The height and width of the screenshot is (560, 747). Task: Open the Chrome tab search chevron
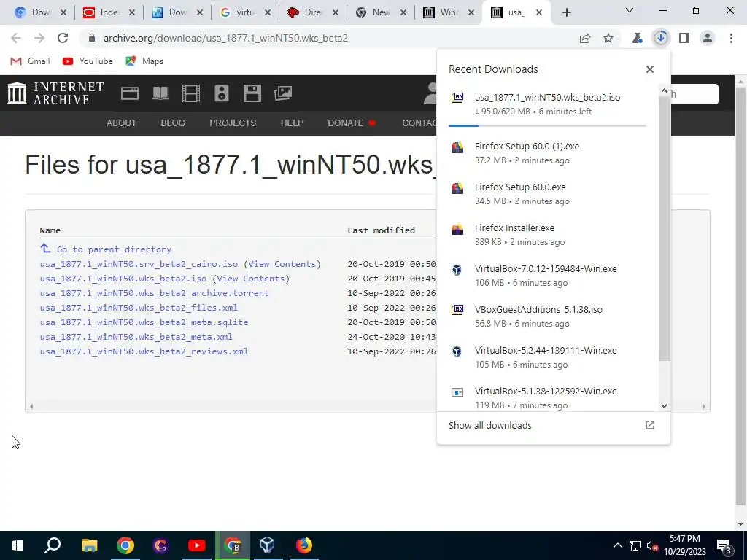(x=630, y=10)
